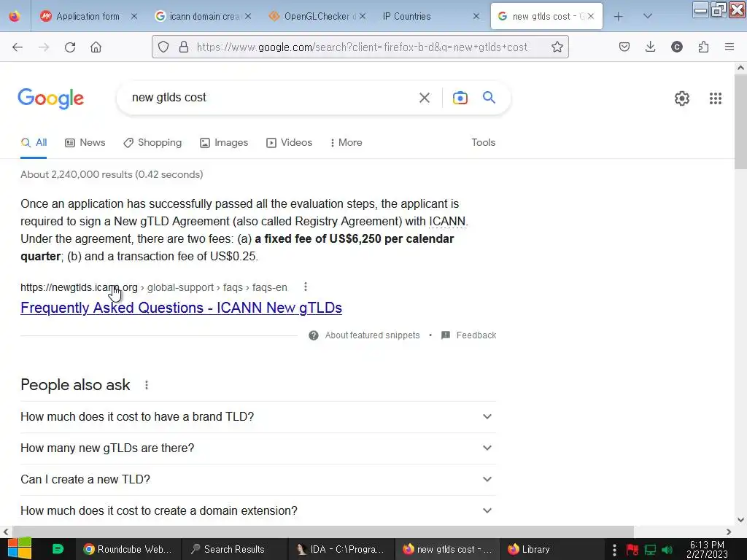
Task: Select the Images results tab
Action: [224, 142]
